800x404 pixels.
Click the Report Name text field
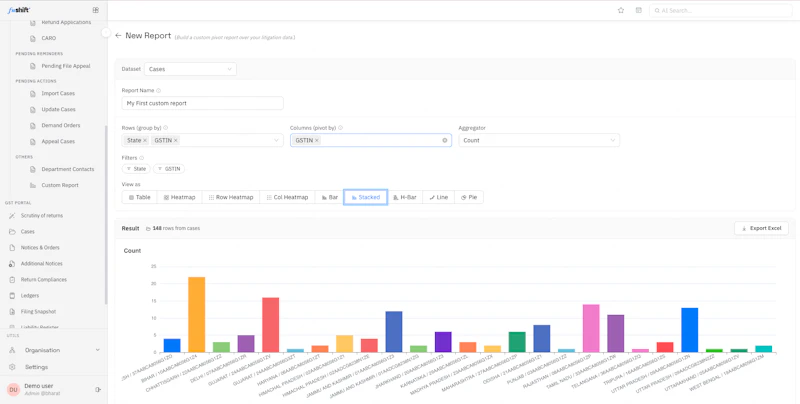[203, 103]
